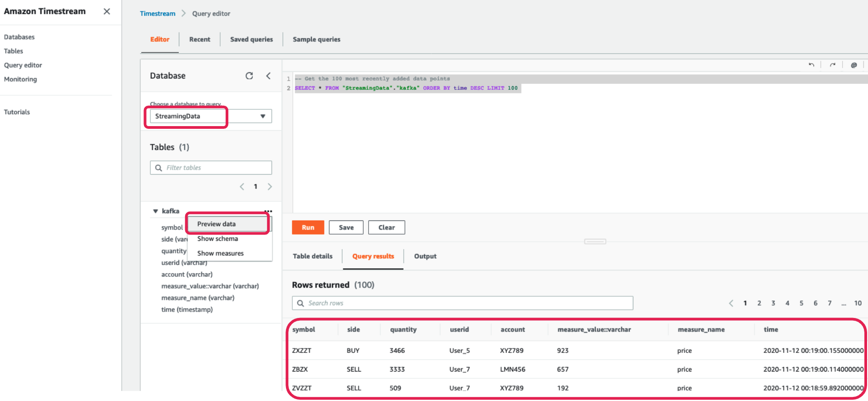Click the LMN456 account cell
868x401 pixels.
coord(513,369)
